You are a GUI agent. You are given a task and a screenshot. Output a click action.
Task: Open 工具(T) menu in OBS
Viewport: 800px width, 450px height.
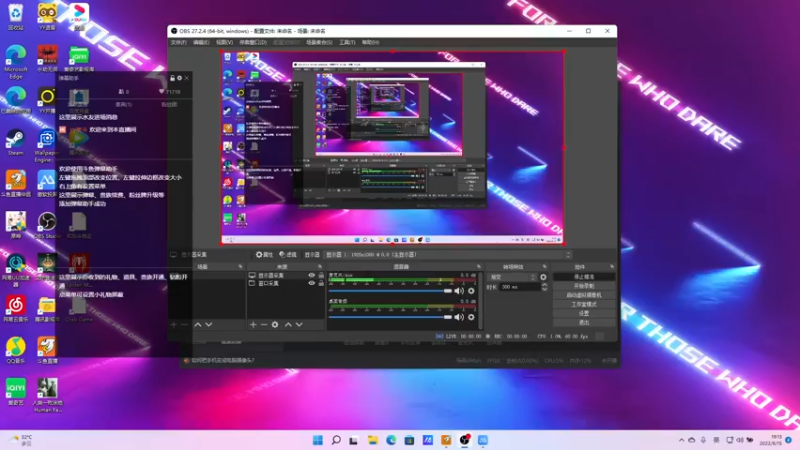tap(347, 42)
